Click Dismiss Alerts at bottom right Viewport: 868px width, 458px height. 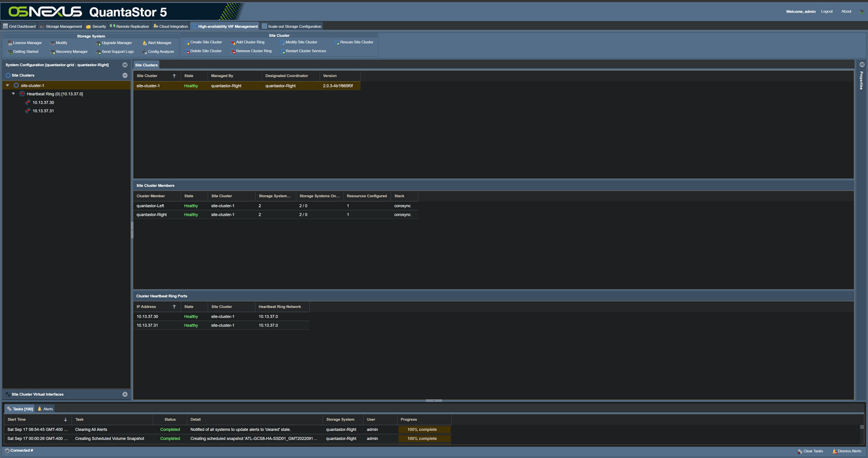tap(846, 451)
